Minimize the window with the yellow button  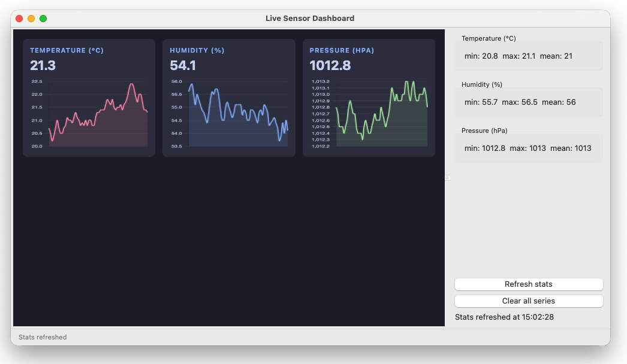(x=31, y=19)
